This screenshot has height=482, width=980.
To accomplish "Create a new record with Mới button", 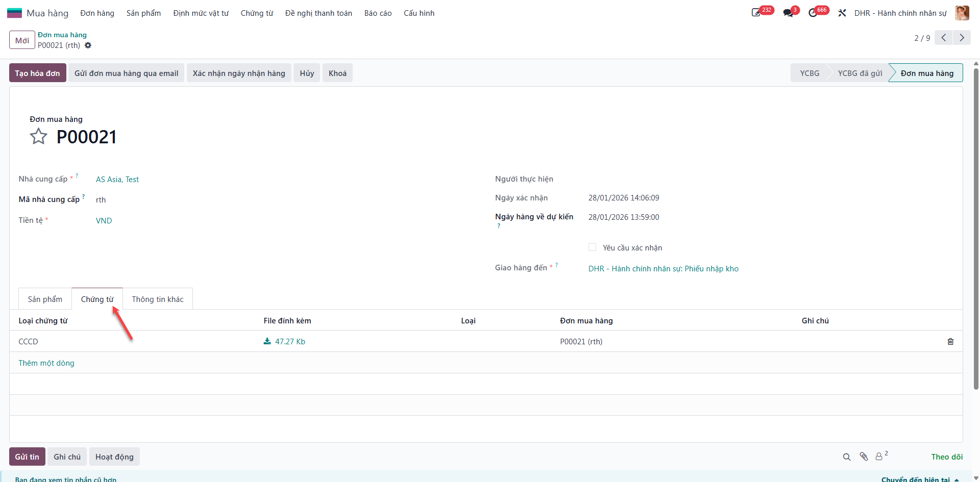I will [22, 40].
